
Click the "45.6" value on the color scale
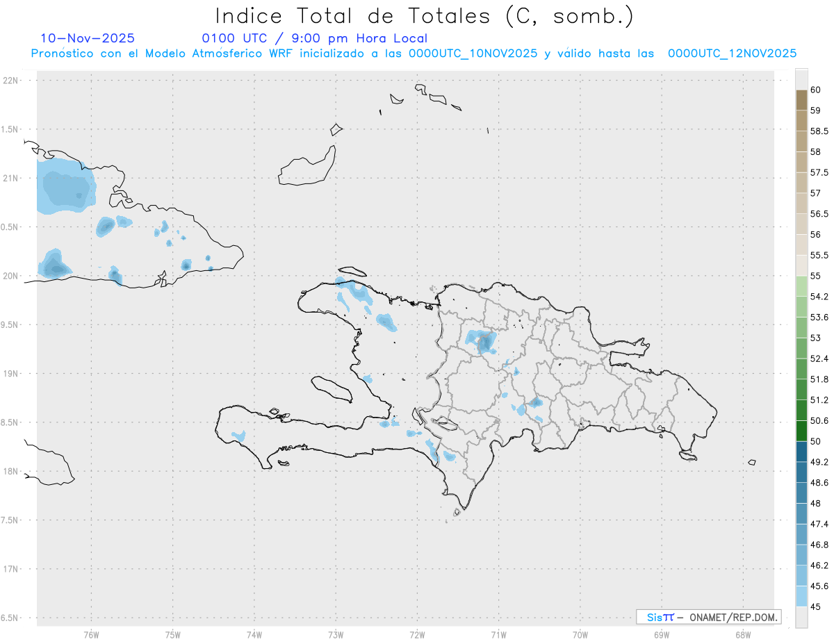point(819,586)
